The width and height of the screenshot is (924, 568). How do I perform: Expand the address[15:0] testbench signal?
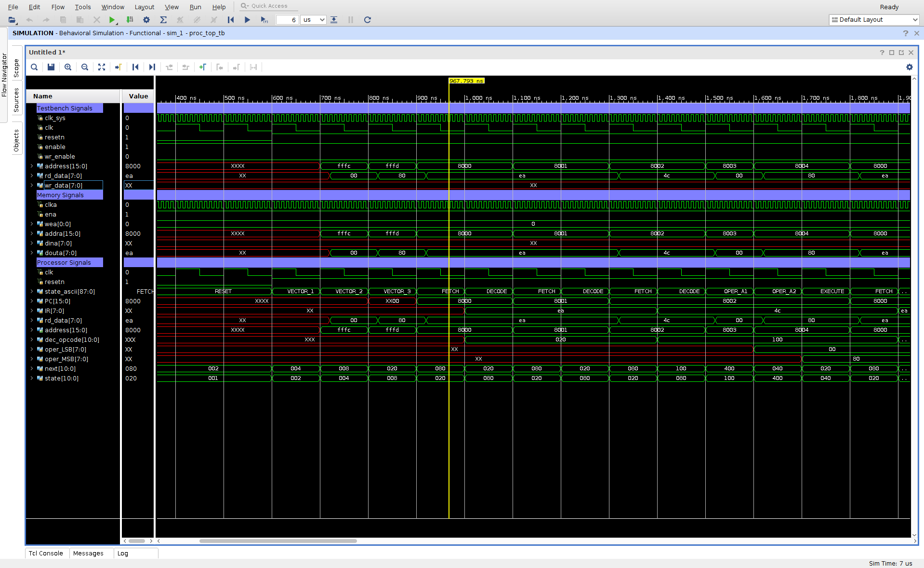coord(32,166)
